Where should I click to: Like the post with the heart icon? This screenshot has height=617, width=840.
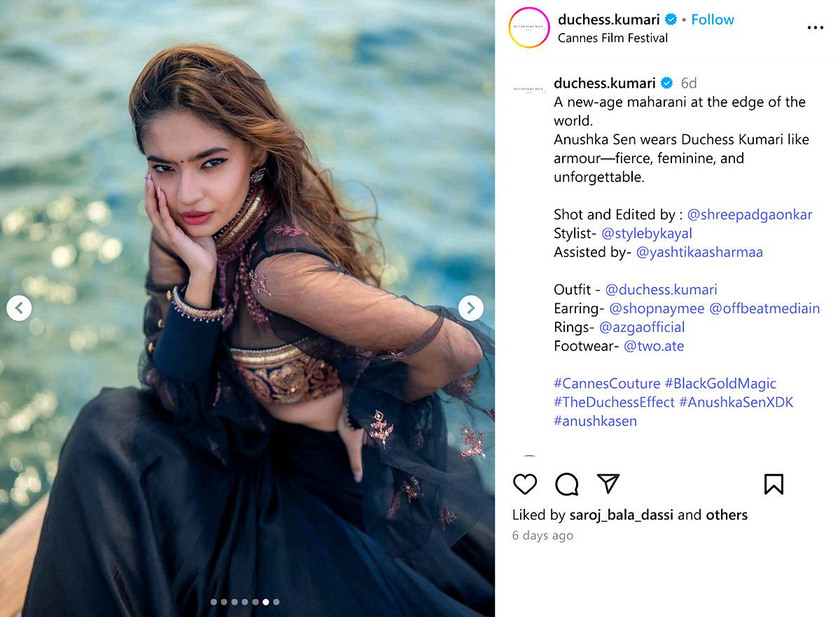pos(525,484)
